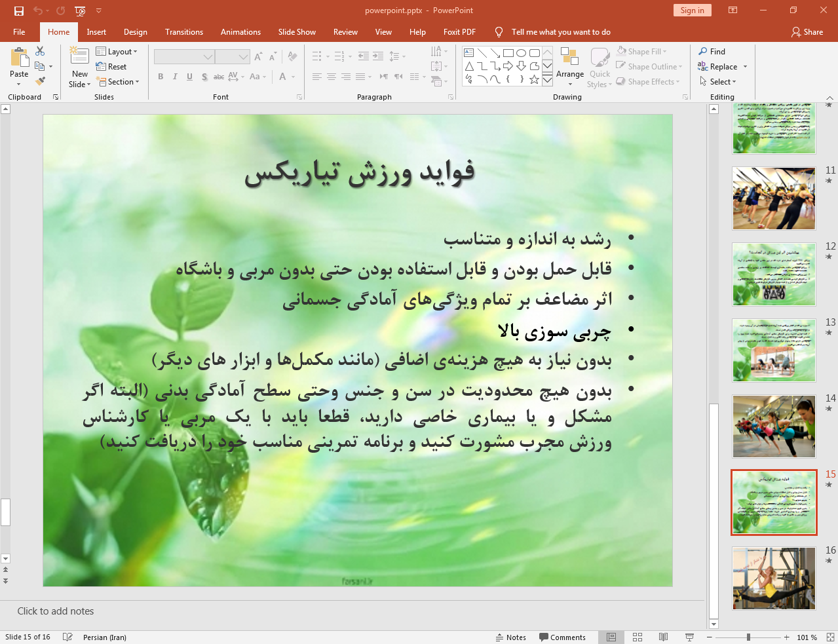
Task: Click the slide thumbnails vertical scrollbar
Action: tap(714, 366)
